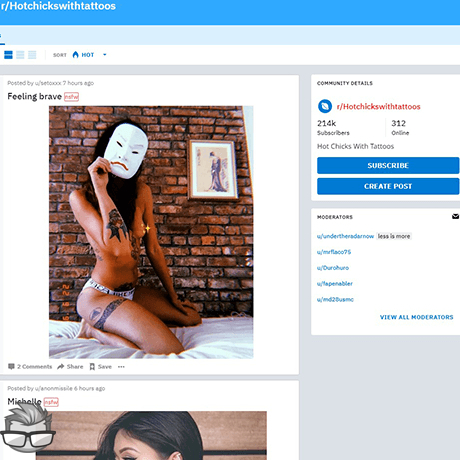This screenshot has height=460, width=460.
Task: Click the community name in sidebar
Action: click(378, 107)
